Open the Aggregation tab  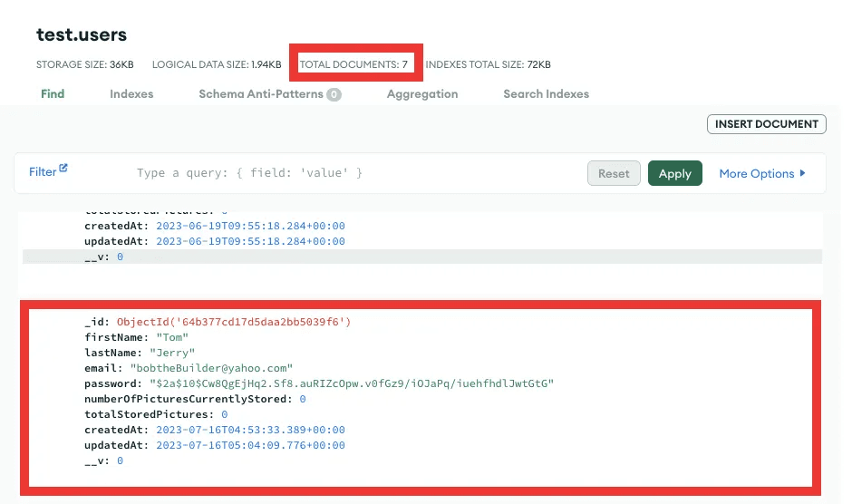coord(421,94)
